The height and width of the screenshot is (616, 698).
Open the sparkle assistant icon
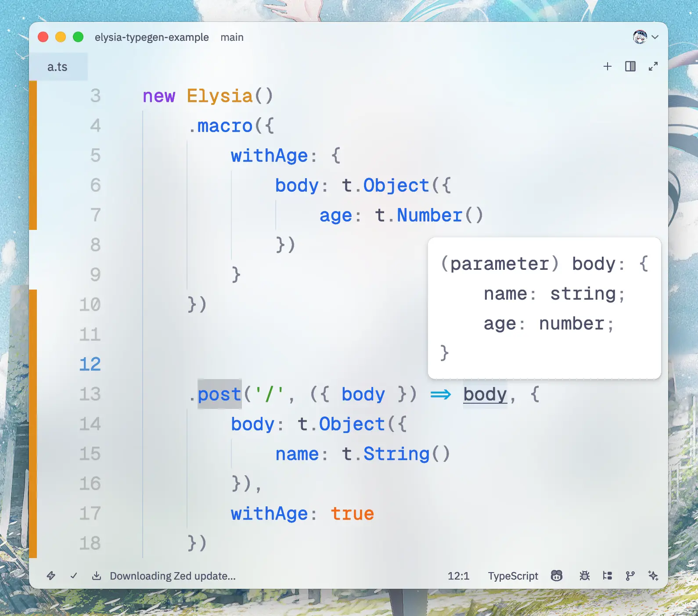point(653,576)
